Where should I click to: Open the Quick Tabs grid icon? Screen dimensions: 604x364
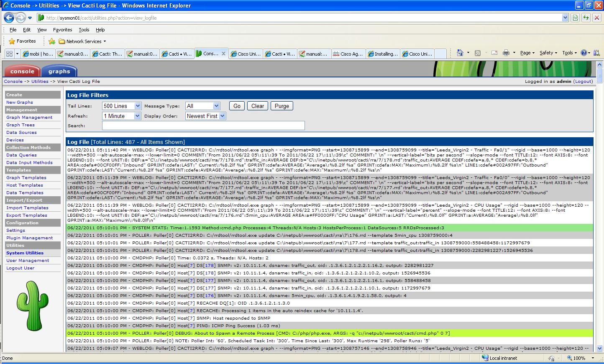[9, 54]
